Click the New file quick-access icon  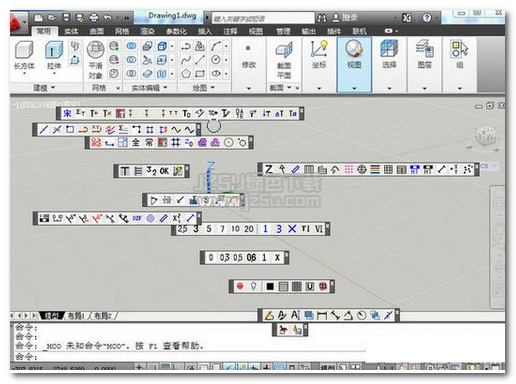point(38,17)
